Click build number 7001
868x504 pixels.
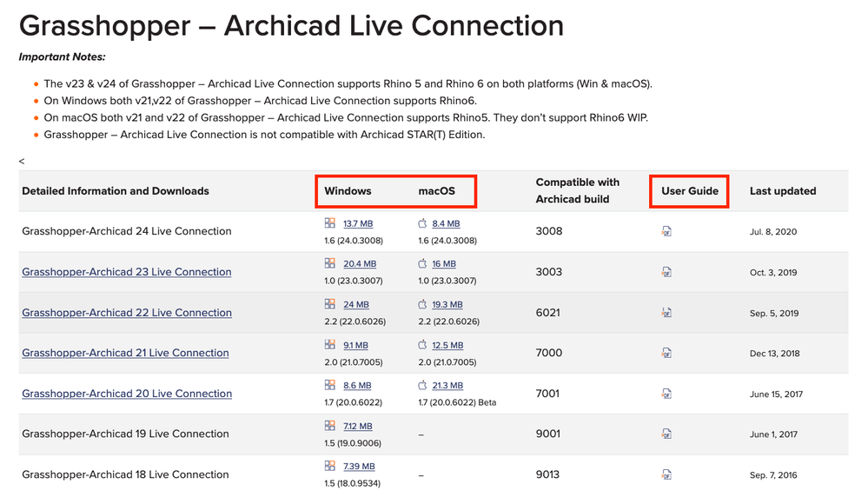547,394
